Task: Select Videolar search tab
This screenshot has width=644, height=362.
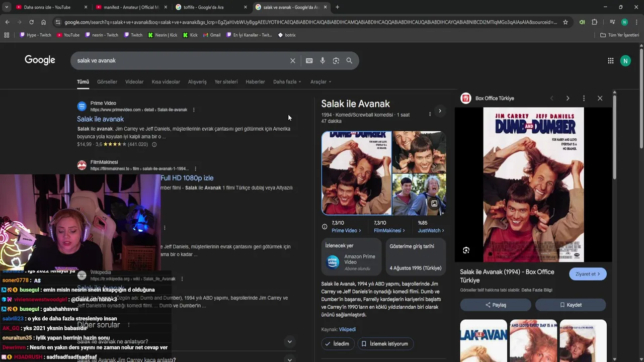Action: click(x=134, y=82)
